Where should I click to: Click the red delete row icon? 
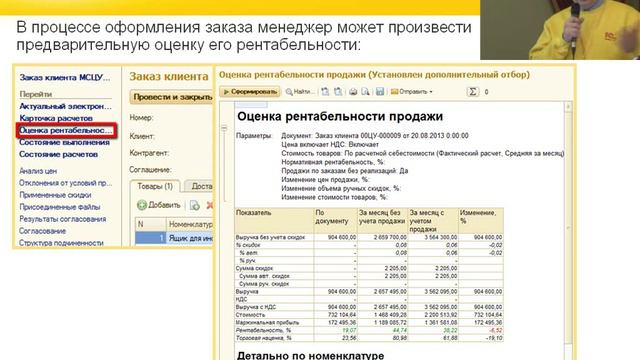pos(209,205)
